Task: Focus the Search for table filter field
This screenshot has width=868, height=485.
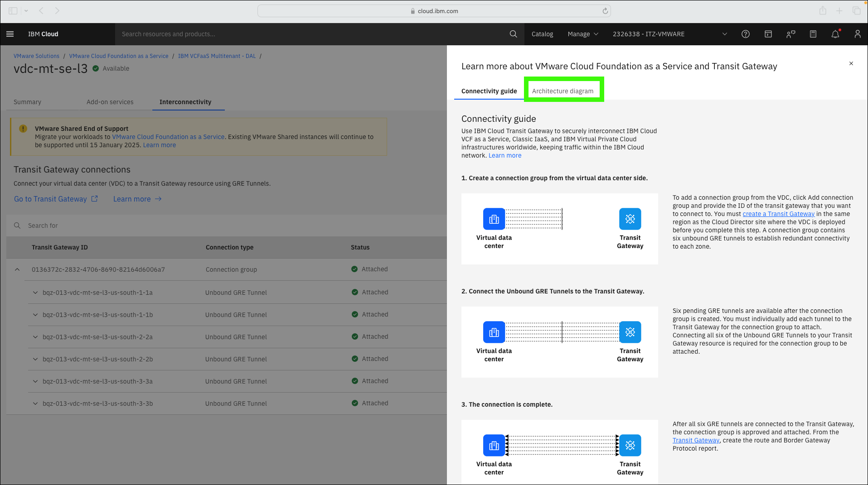Action: pyautogui.click(x=227, y=226)
